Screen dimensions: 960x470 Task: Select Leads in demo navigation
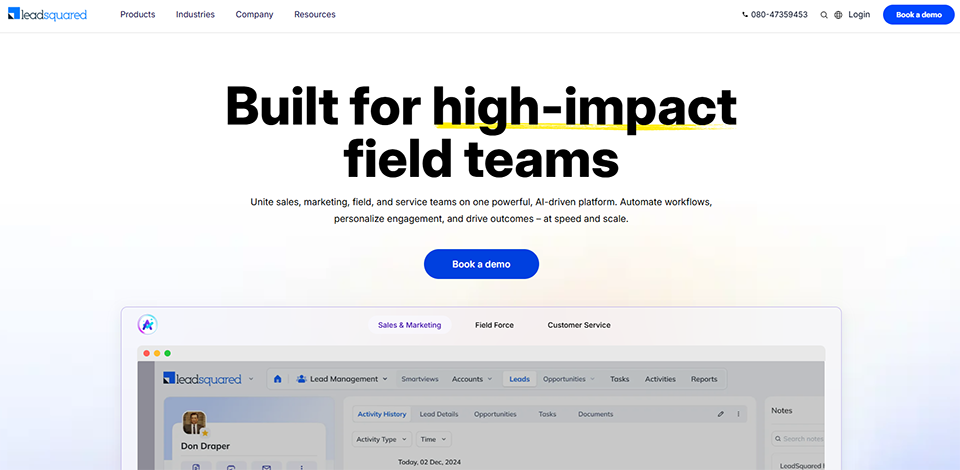[x=520, y=379]
